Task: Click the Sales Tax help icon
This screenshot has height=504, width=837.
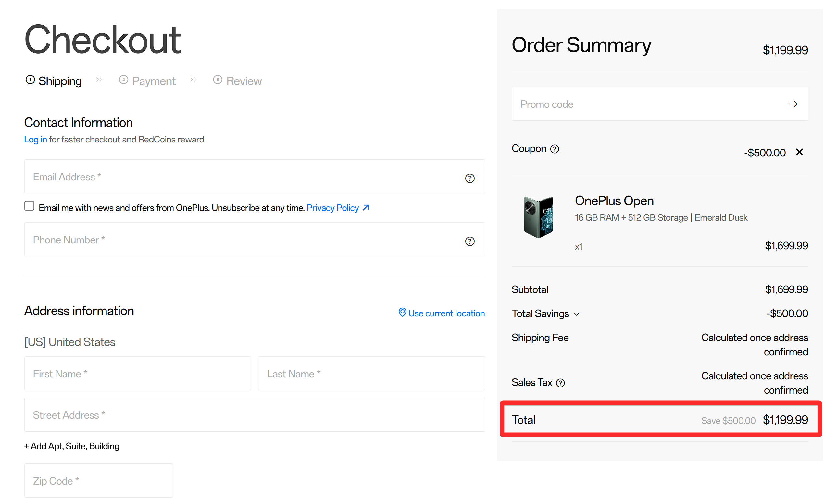Action: pos(560,383)
